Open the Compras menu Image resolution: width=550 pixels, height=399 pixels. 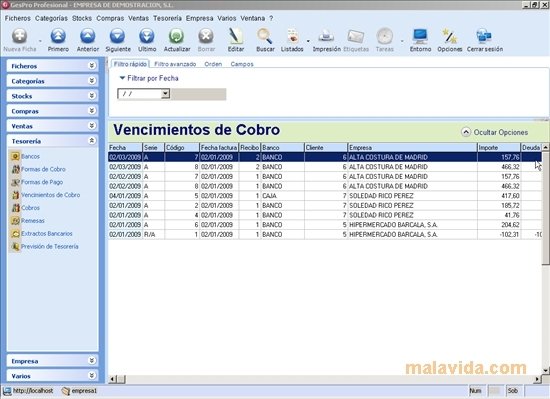tap(110, 18)
